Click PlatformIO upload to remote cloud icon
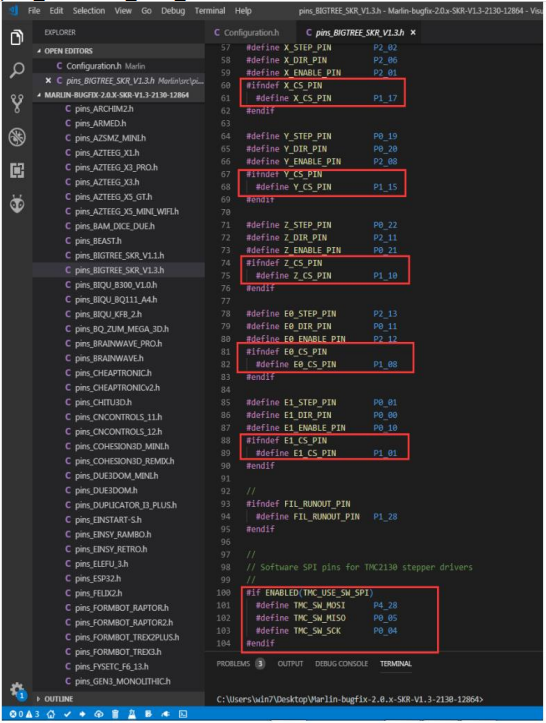This screenshot has height=723, width=546. tap(99, 714)
